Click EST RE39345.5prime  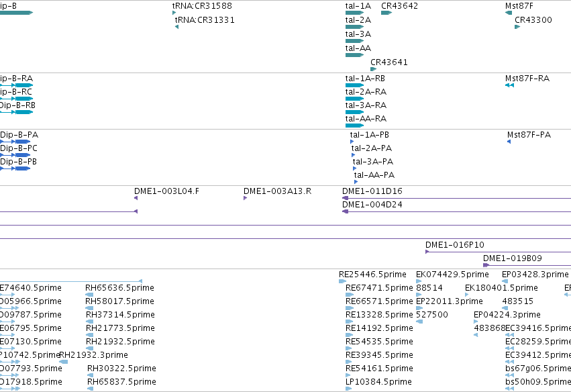[379, 355]
